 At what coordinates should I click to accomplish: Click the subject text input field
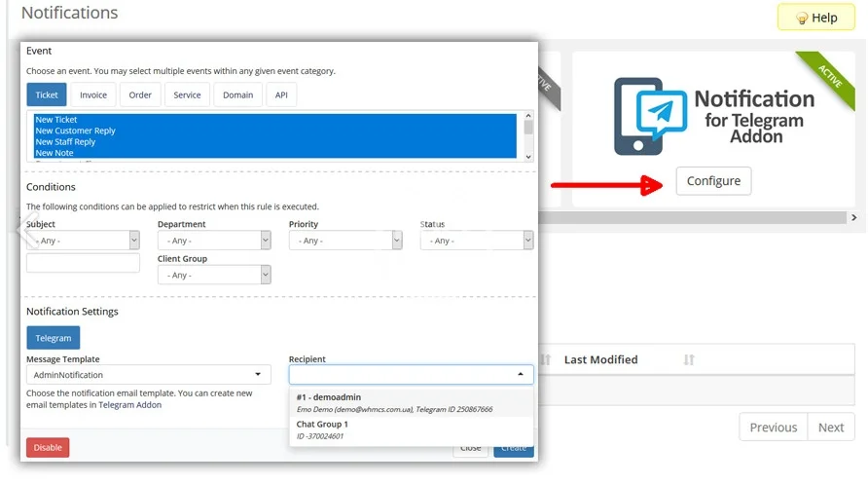tap(83, 263)
